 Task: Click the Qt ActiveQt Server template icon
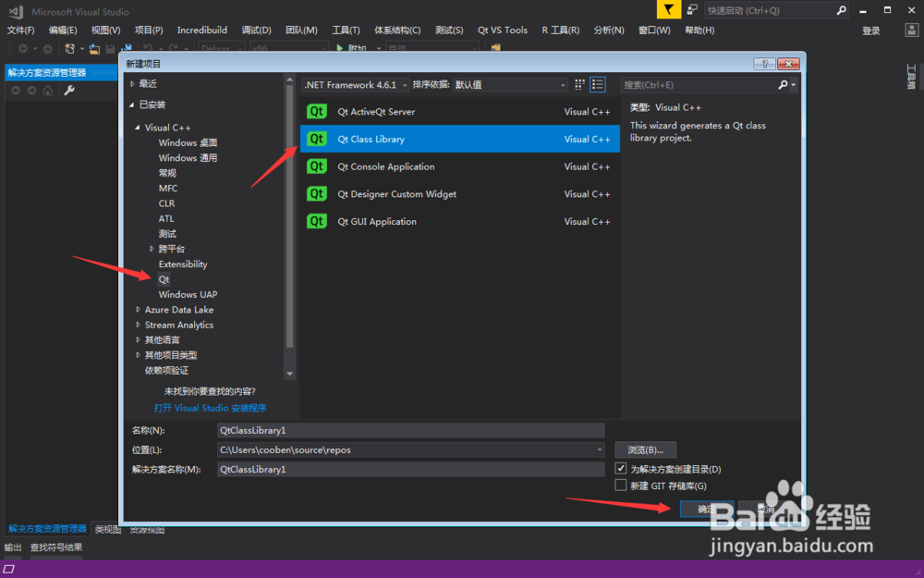click(316, 111)
